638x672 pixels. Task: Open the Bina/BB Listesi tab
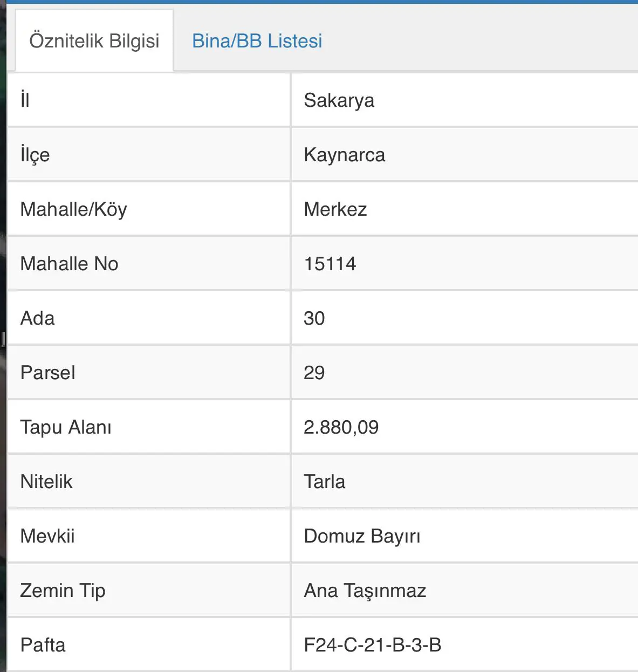click(x=257, y=41)
